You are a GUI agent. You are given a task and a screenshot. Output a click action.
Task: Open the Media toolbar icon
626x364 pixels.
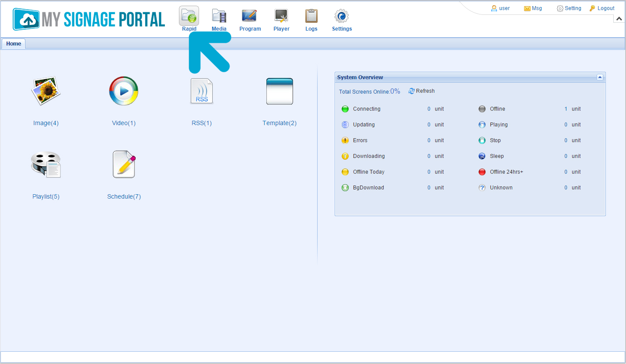(x=219, y=16)
